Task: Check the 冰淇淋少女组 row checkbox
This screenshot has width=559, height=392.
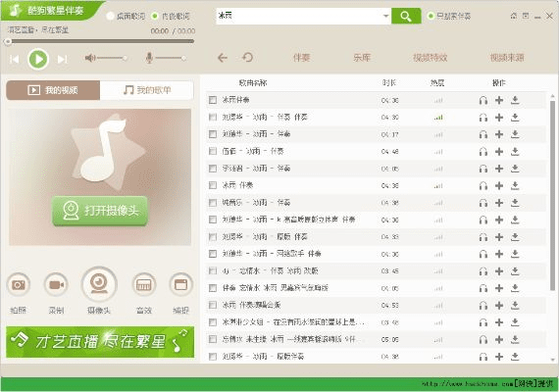Action: coord(213,322)
